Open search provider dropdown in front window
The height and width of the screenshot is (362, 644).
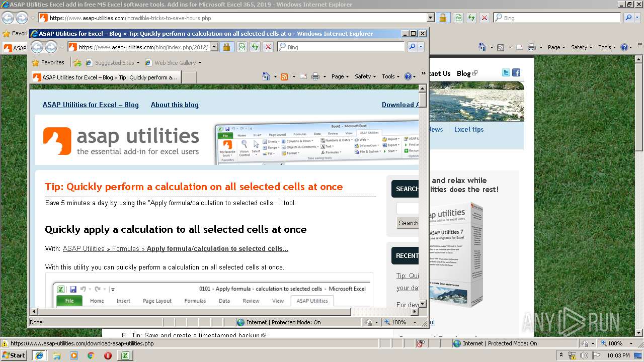point(421,47)
